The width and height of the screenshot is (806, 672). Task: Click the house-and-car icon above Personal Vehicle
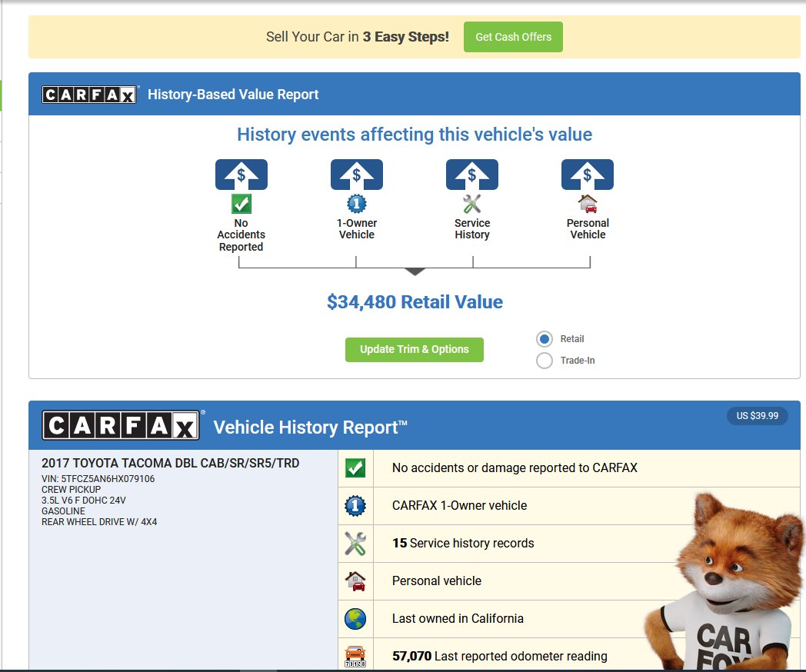coord(588,204)
